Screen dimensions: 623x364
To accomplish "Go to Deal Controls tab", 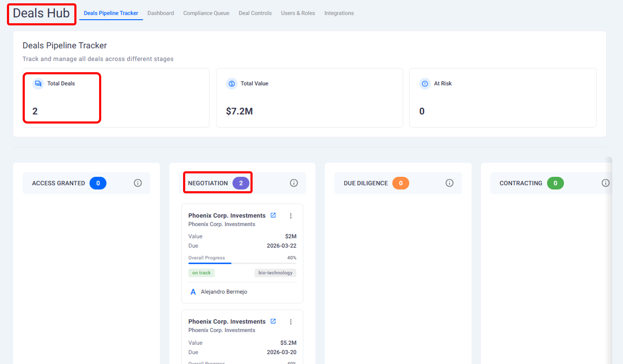I will point(255,13).
